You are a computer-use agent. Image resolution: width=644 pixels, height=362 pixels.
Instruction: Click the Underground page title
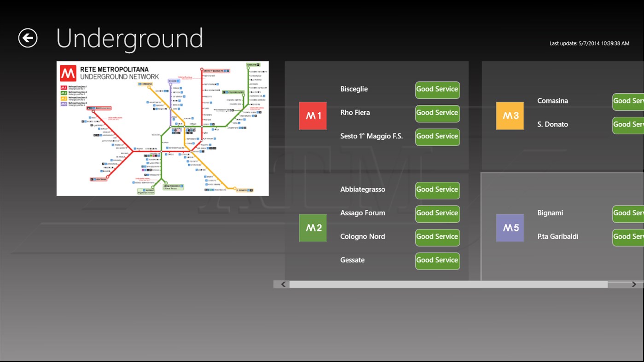pyautogui.click(x=129, y=38)
